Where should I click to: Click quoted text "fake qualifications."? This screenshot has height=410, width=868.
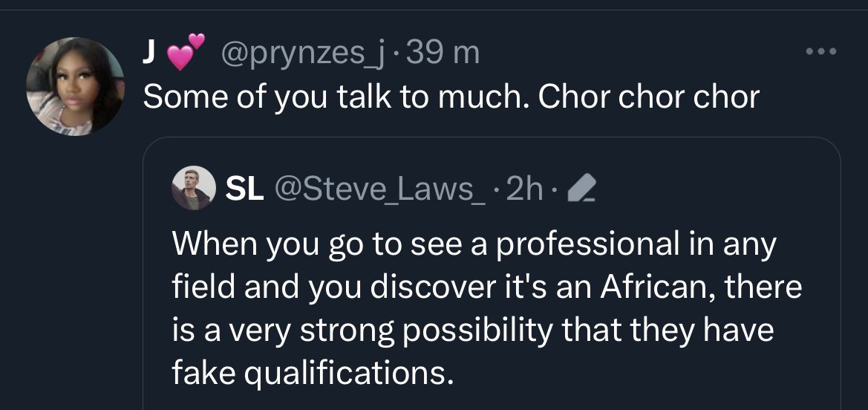pos(312,372)
